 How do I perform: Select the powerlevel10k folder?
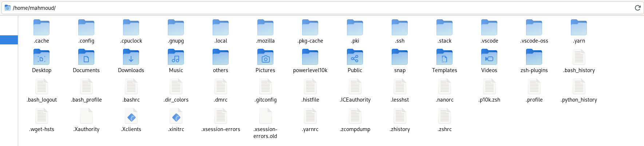[310, 58]
